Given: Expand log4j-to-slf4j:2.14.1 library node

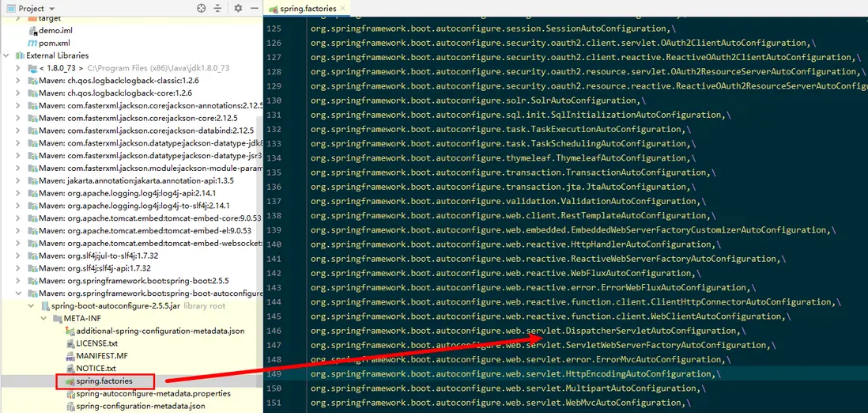Looking at the screenshot, I should pyautogui.click(x=19, y=206).
